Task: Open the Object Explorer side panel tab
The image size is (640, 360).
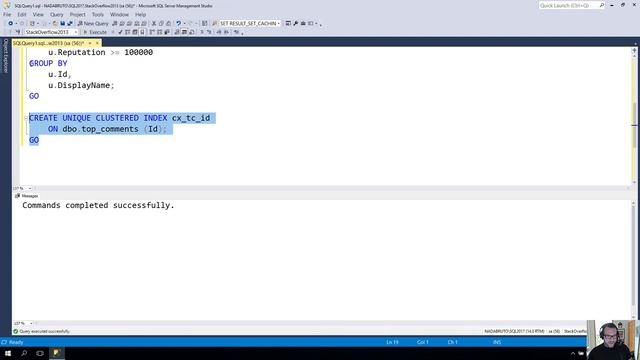Action: (x=6, y=56)
